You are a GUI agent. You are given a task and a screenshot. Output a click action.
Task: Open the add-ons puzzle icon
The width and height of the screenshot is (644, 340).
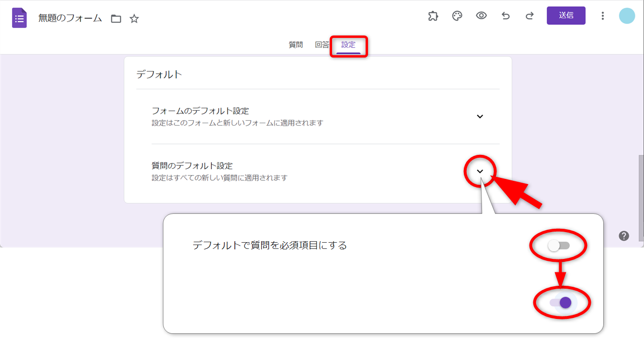tap(433, 16)
